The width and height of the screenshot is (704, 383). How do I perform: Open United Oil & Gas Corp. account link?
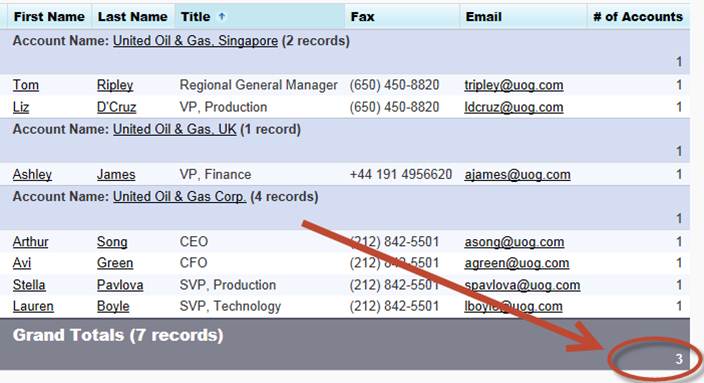pyautogui.click(x=180, y=197)
